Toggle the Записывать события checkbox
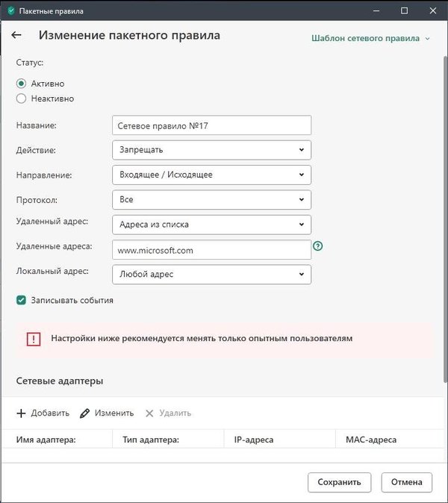The width and height of the screenshot is (448, 503). click(x=21, y=300)
